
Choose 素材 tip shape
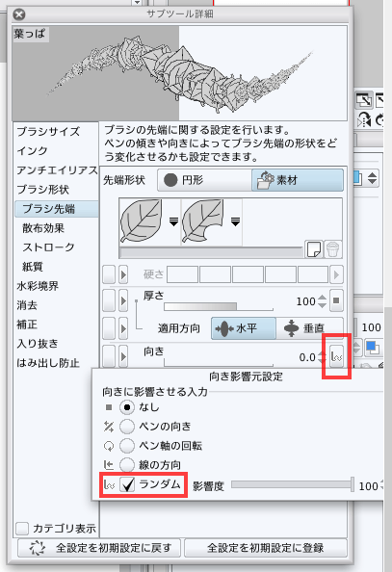point(298,180)
